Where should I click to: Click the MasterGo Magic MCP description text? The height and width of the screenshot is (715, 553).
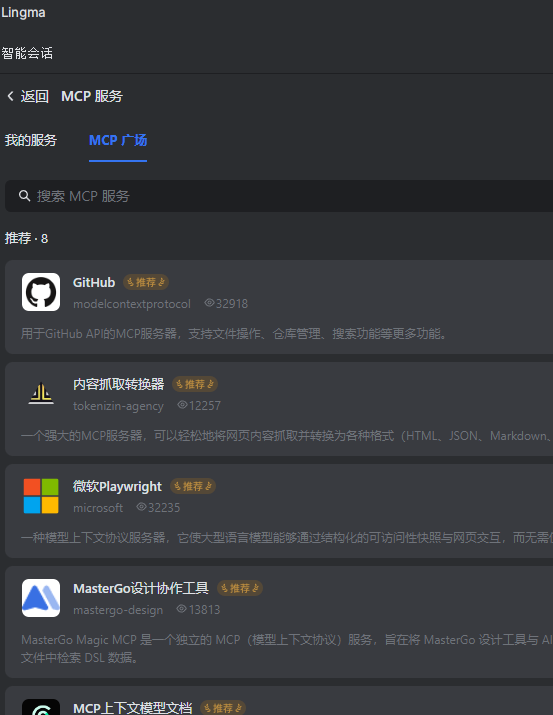pos(287,648)
